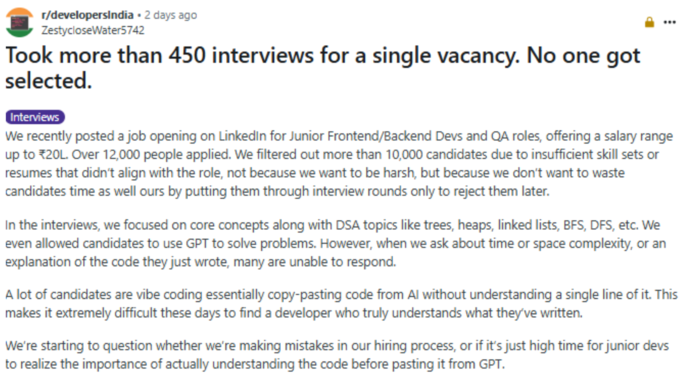Click the last word "GPT." of the post
Viewport: 680px width, 383px height.
click(491, 363)
